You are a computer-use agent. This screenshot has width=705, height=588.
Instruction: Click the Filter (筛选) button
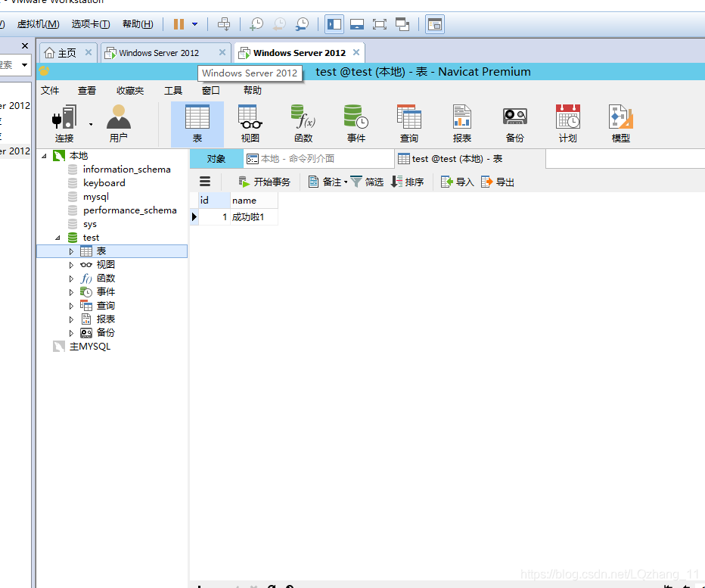click(x=367, y=182)
